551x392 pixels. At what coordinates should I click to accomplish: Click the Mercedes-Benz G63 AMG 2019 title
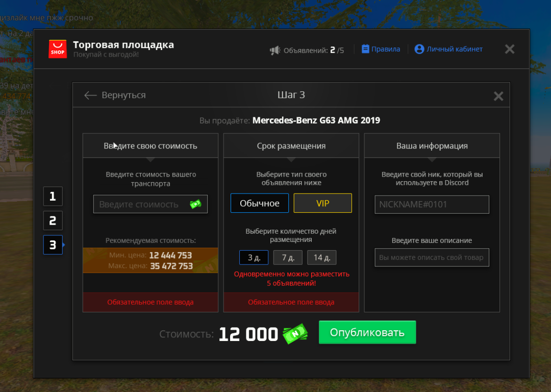316,120
